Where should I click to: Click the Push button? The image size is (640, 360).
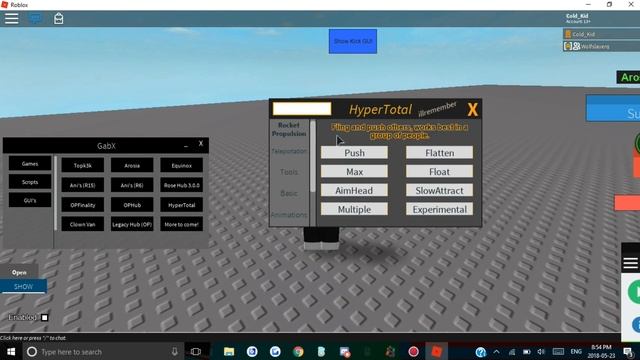coord(354,153)
